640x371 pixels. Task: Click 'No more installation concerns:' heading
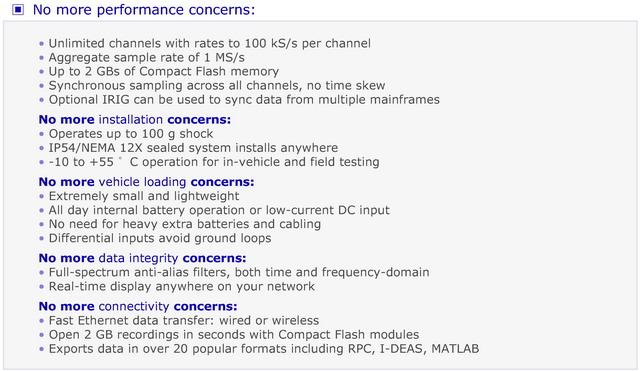(x=135, y=120)
